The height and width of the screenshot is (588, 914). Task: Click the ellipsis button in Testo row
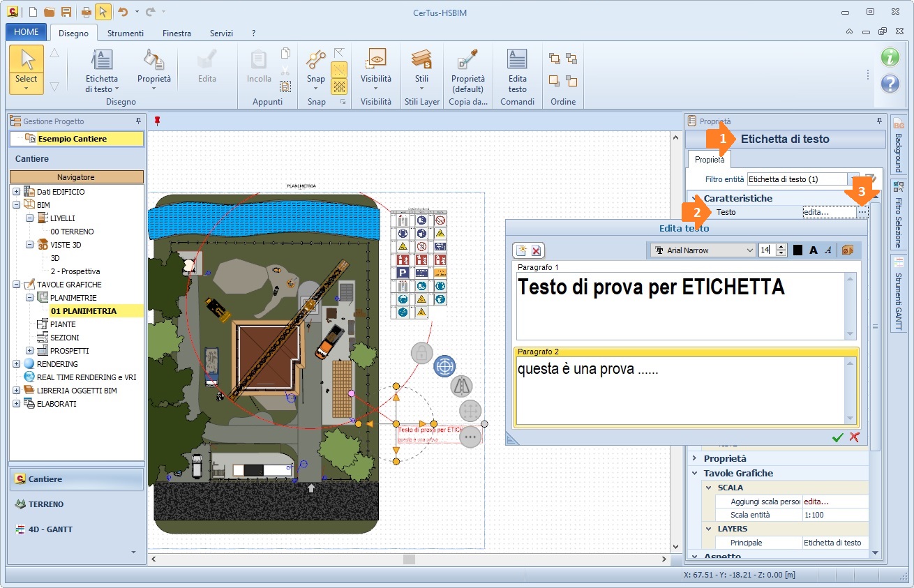[862, 211]
